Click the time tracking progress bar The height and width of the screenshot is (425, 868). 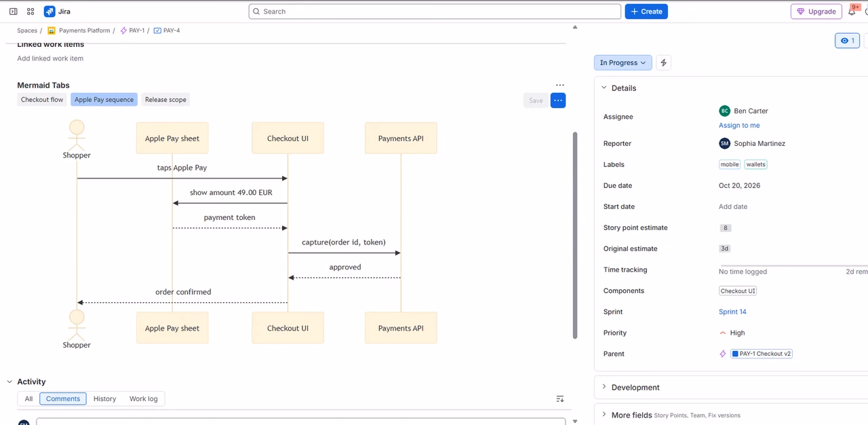coord(793,265)
